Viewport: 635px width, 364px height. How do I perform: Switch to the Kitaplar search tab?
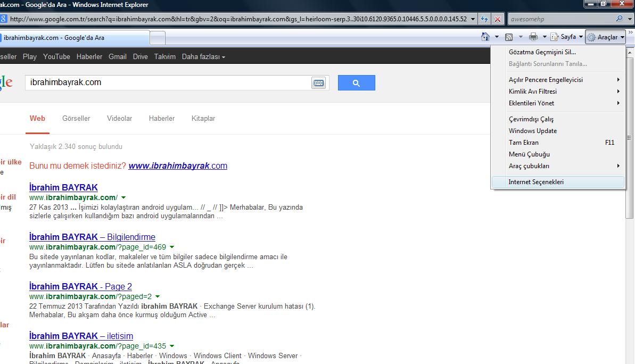pyautogui.click(x=203, y=118)
